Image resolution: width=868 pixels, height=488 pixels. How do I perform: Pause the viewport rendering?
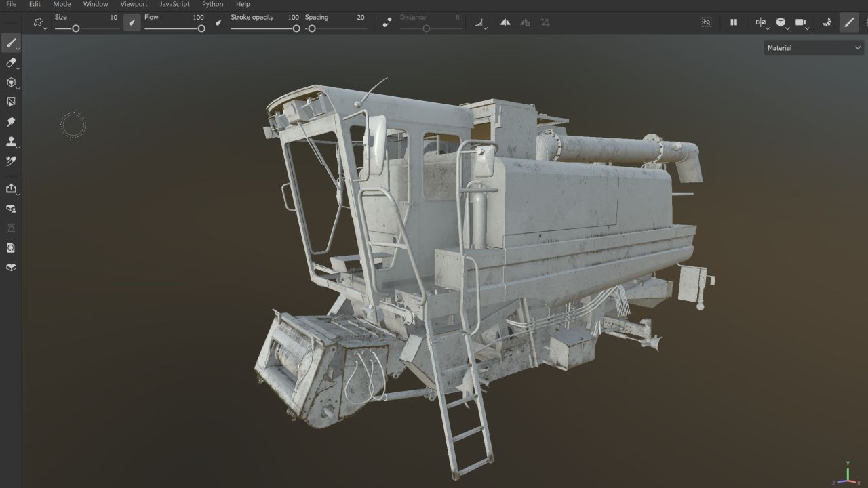tap(733, 22)
